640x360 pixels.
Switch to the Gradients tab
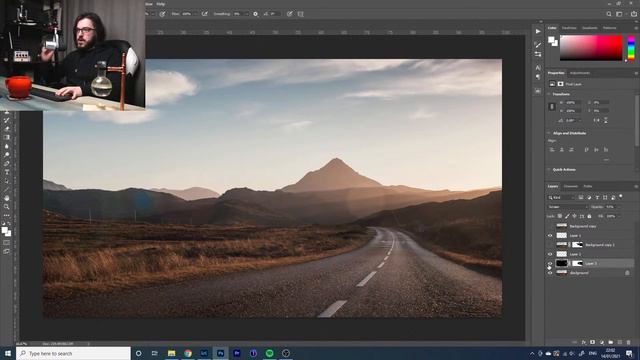pos(589,28)
